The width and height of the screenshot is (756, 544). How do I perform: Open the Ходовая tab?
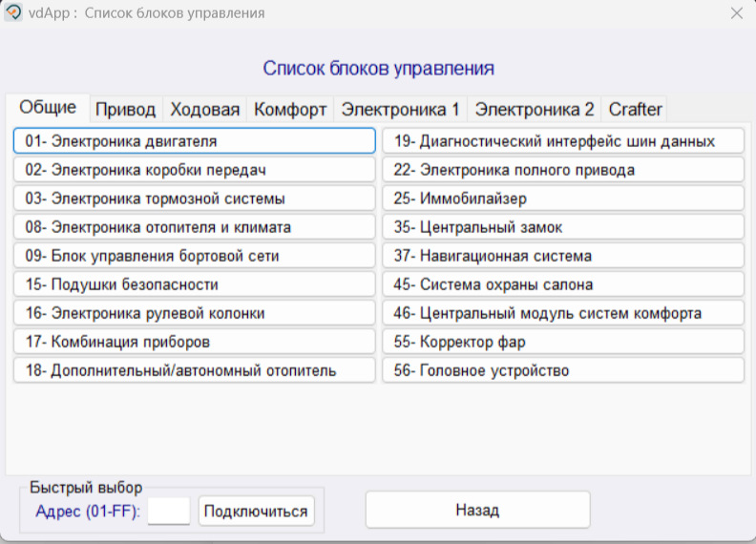coord(204,109)
